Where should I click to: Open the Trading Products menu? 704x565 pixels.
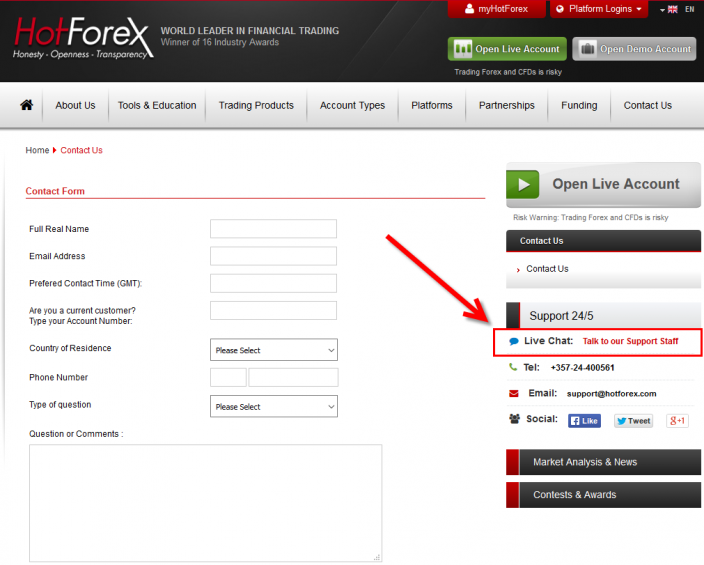click(x=256, y=105)
